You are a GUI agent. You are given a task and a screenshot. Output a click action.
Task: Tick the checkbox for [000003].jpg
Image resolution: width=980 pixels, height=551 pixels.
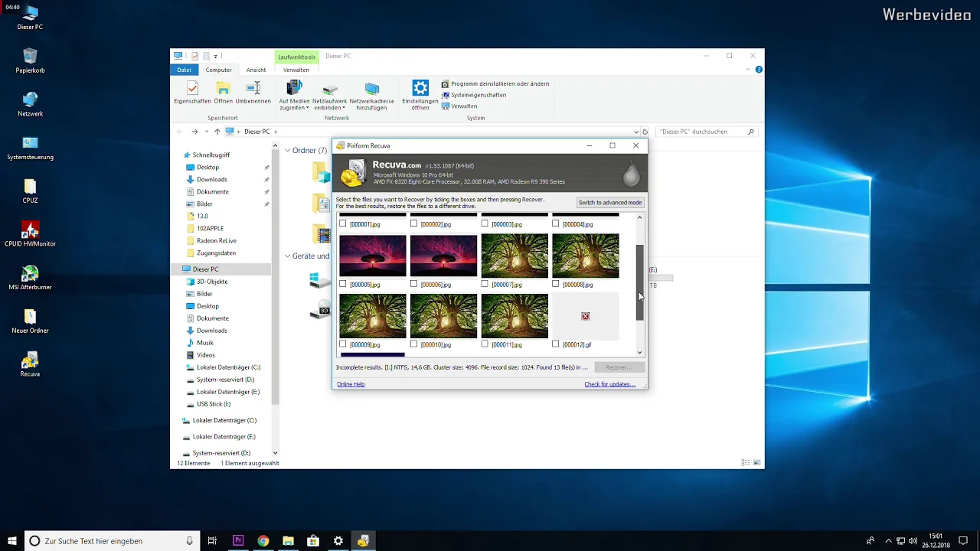(x=485, y=224)
